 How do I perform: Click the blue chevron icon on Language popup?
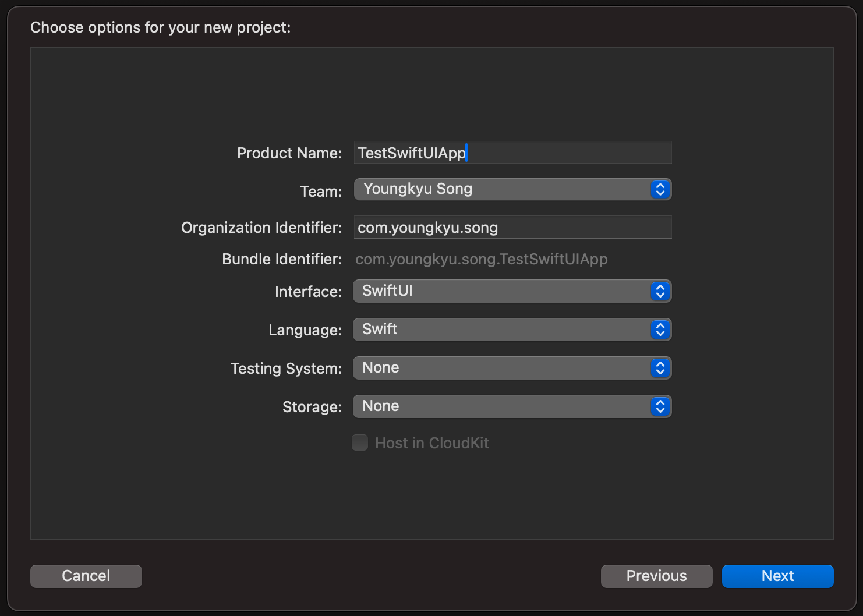tap(660, 330)
